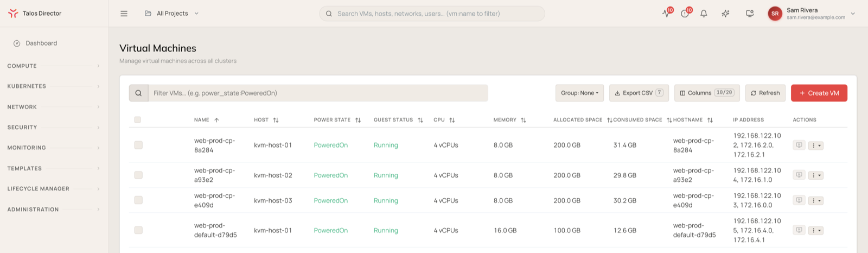Select the web-prod-cp-8a284 row checkbox

[x=138, y=146]
